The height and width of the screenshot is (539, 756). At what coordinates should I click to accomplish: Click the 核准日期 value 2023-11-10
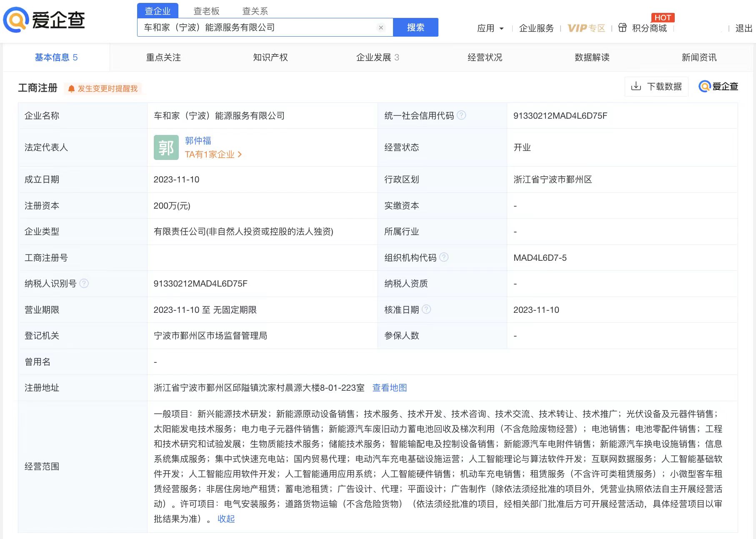pos(536,310)
